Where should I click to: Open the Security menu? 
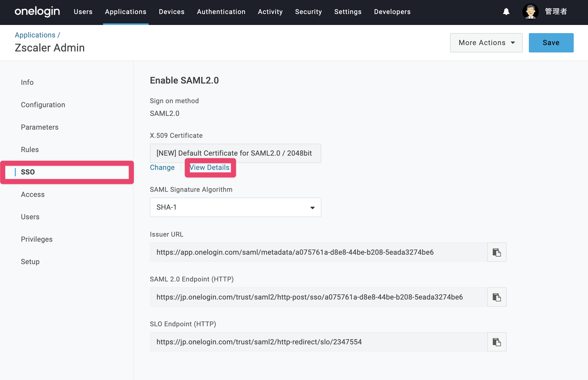click(x=308, y=12)
